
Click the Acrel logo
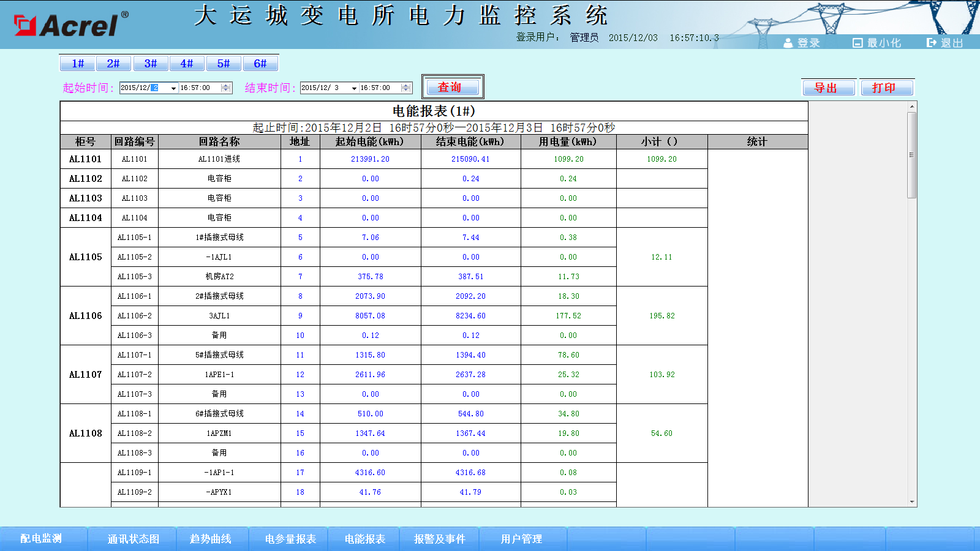click(70, 24)
